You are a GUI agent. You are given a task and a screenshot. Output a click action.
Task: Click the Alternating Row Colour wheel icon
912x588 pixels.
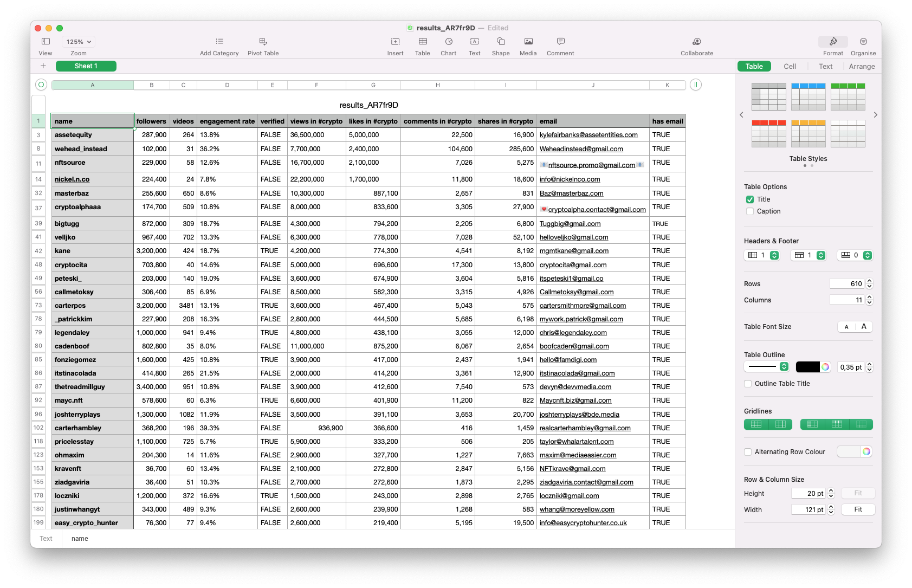point(866,451)
